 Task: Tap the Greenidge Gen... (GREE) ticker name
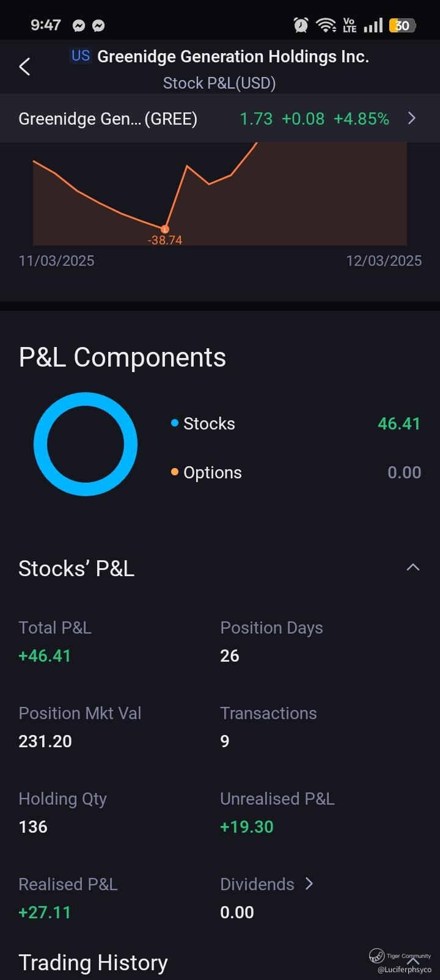coord(108,119)
